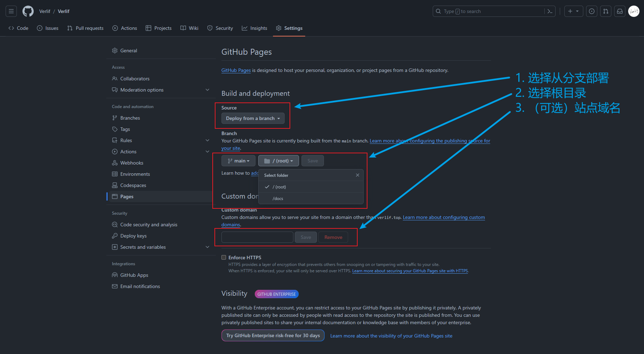This screenshot has width=644, height=354.
Task: Open the hamburger navigation menu
Action: (x=11, y=11)
